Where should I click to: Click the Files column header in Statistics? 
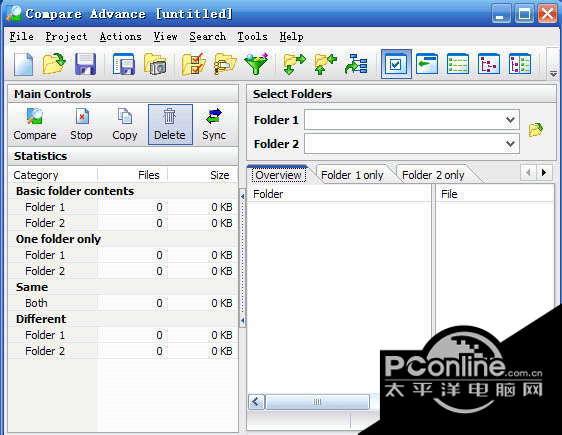[132, 175]
